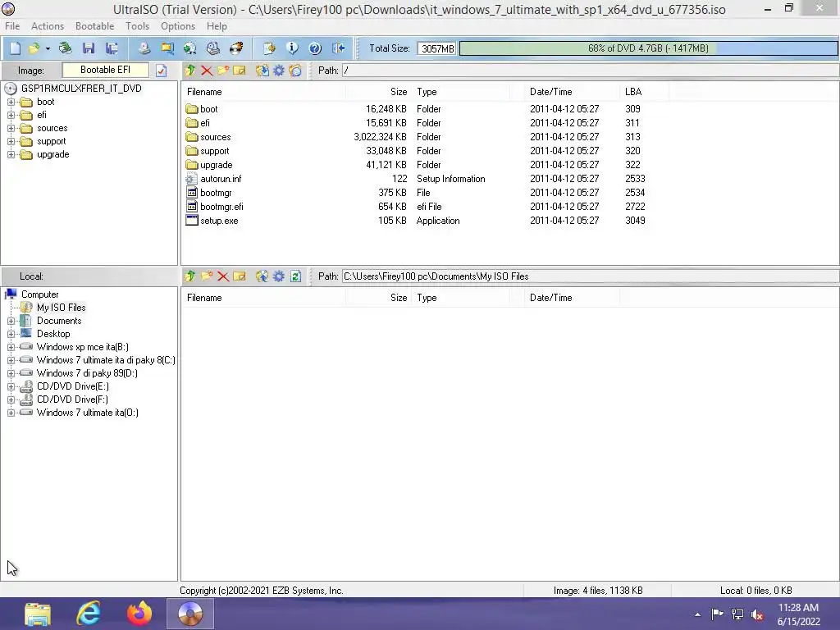
Task: Click the Exit door toolbar icon
Action: click(x=338, y=48)
